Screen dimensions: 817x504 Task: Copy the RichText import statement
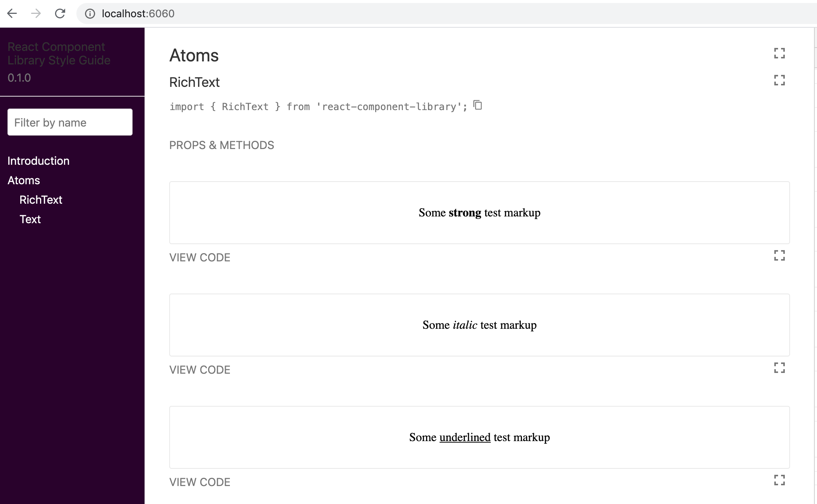point(477,105)
